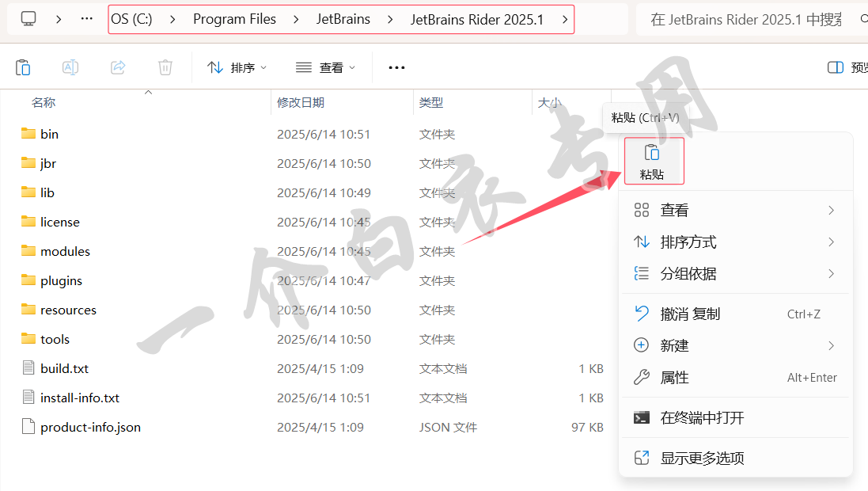
Task: Expand chevron after JetBrains Rider 2025.1
Action: (565, 19)
